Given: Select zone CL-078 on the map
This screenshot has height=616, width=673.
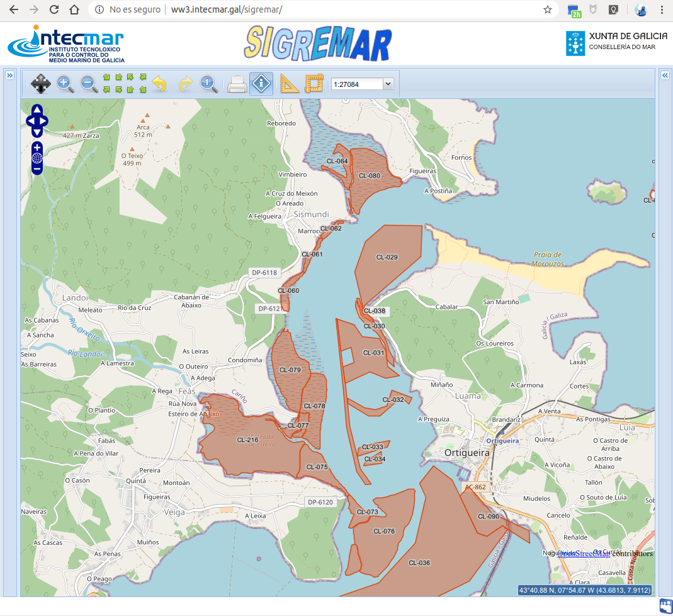Looking at the screenshot, I should click(x=314, y=406).
